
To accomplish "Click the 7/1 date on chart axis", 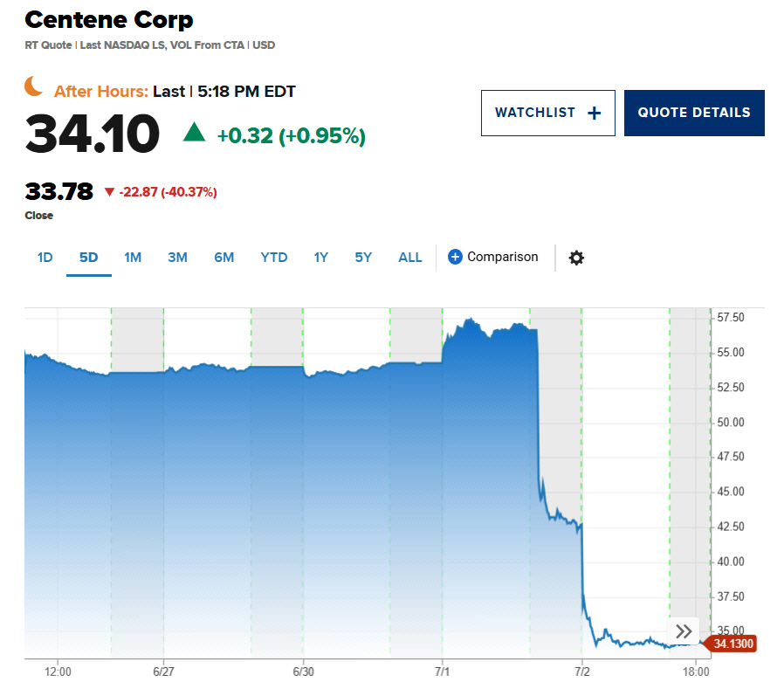I will (x=442, y=671).
